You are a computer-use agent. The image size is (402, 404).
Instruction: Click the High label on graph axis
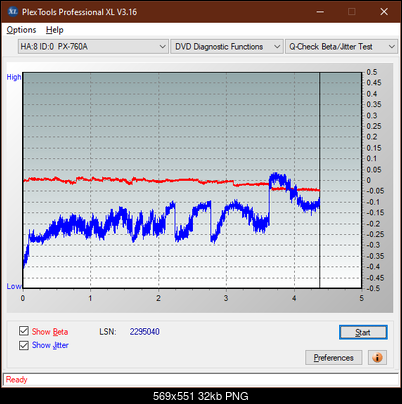pyautogui.click(x=14, y=77)
